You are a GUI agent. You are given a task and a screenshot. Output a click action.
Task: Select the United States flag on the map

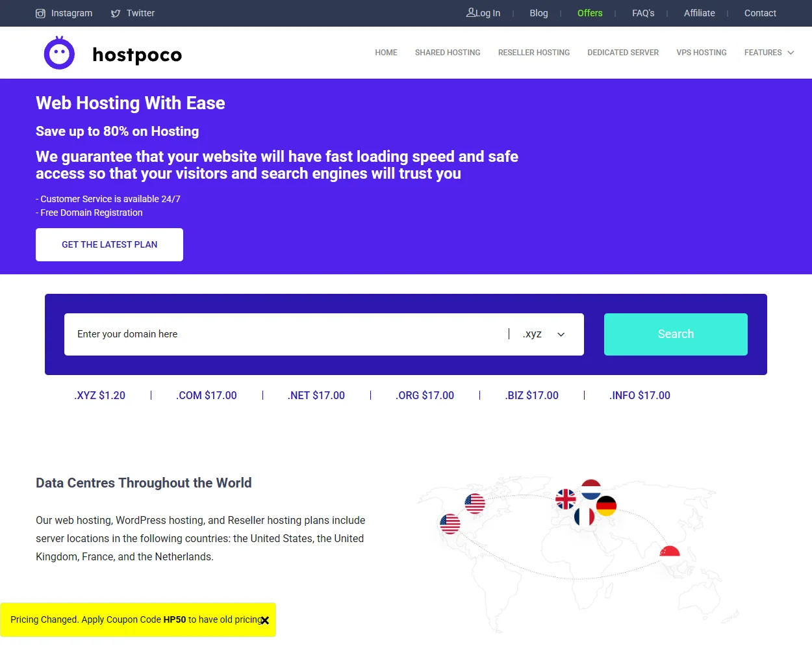[x=475, y=502]
